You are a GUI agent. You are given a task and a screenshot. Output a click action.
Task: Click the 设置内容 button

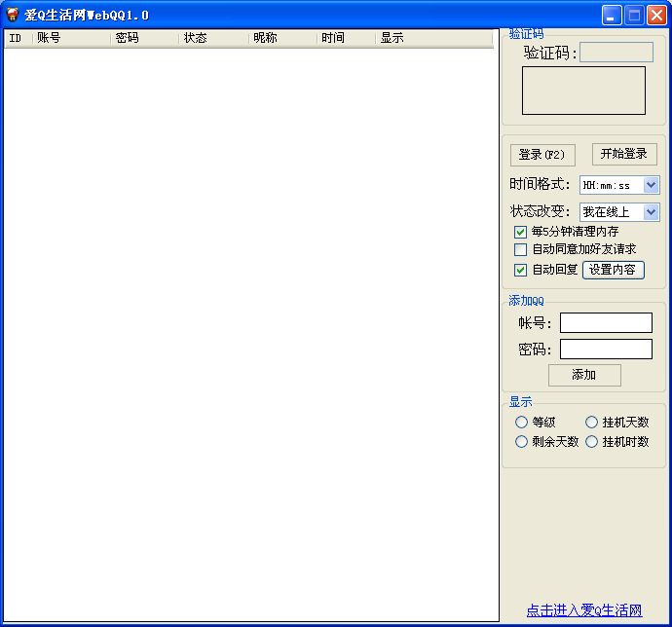coord(613,270)
